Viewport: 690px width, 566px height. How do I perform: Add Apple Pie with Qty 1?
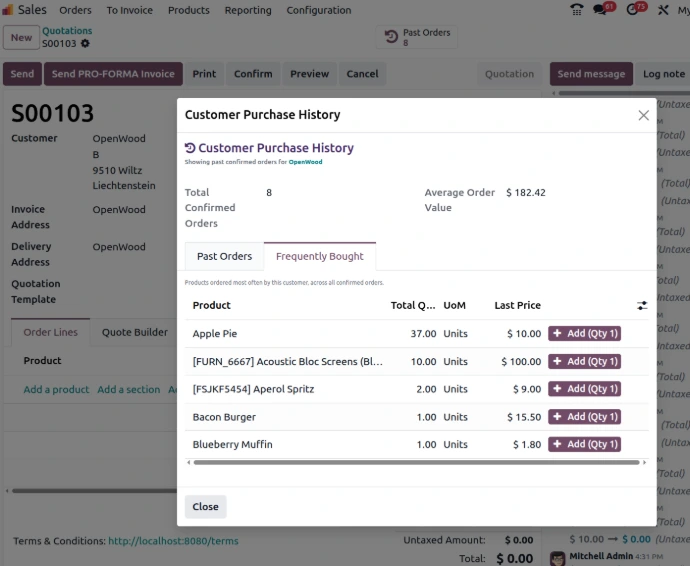coord(584,334)
